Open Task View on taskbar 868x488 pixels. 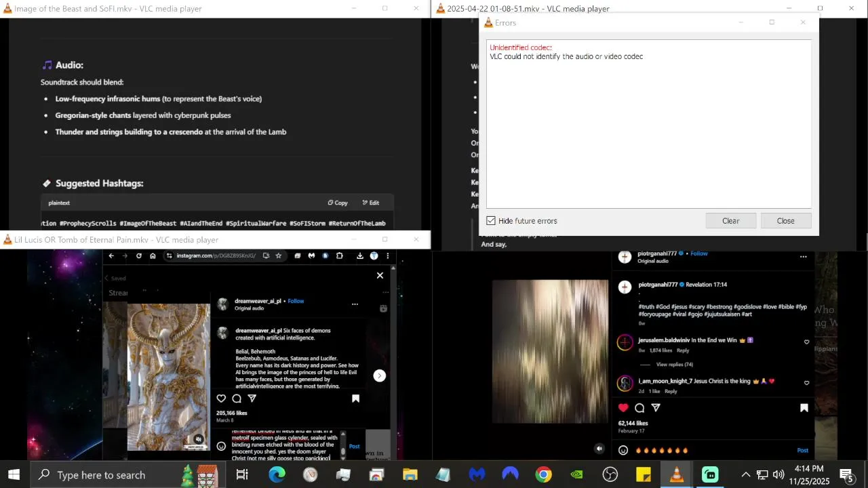(x=242, y=474)
